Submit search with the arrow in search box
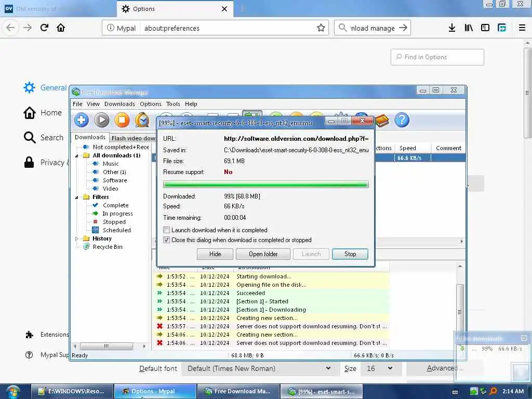This screenshot has height=399, width=532. point(403,28)
